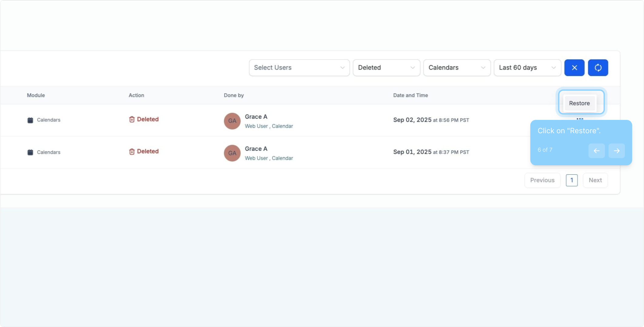644x327 pixels.
Task: Click the Date and Time column header
Action: pos(410,95)
